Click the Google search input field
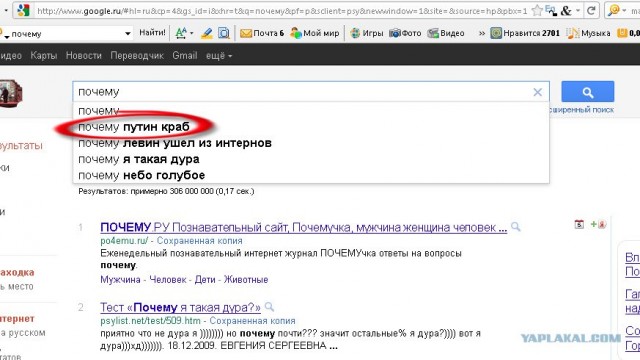 [302, 92]
